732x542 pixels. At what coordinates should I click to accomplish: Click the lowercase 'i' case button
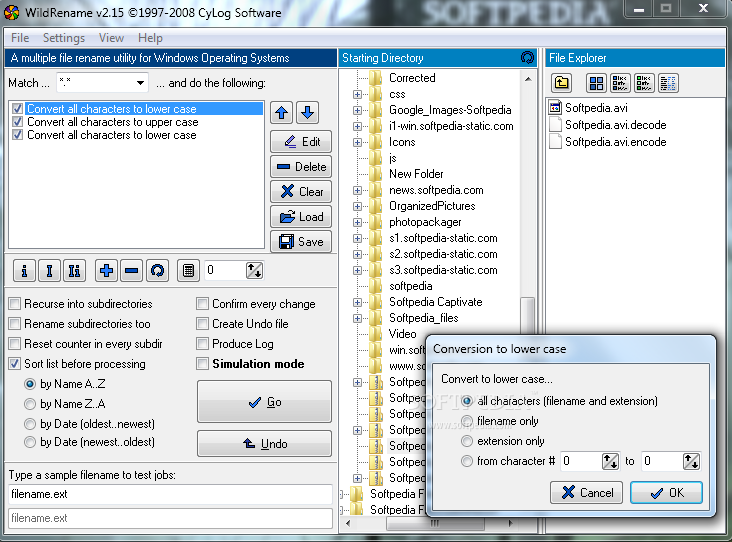[x=24, y=270]
